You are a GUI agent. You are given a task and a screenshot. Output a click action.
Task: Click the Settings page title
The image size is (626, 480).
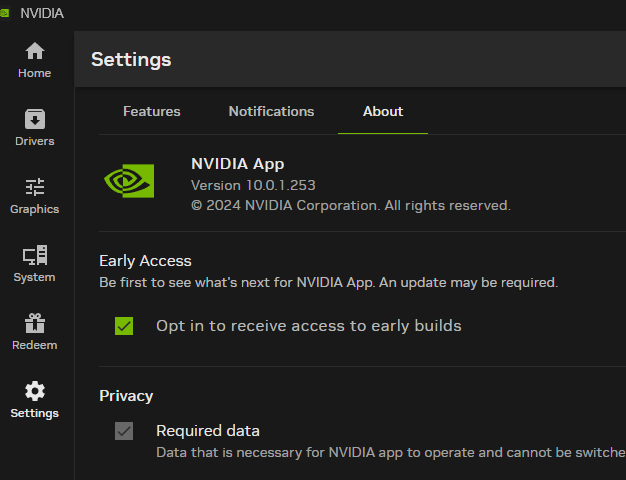[x=131, y=60]
